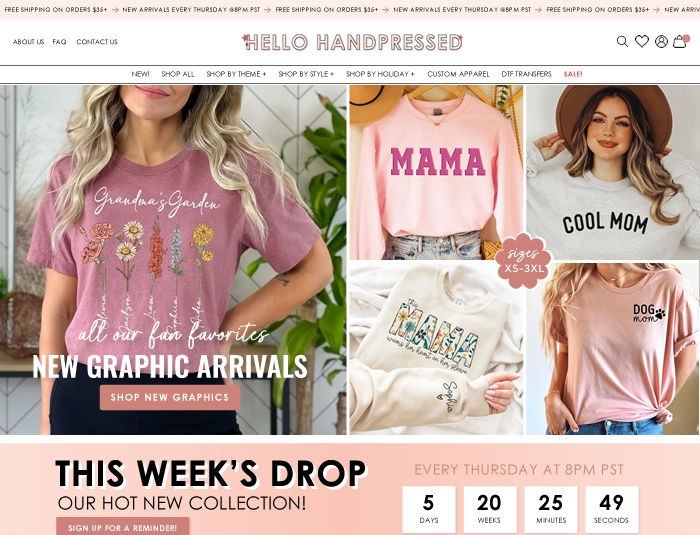The height and width of the screenshot is (535, 700).
Task: Go to the NEW! menu item
Action: click(140, 74)
